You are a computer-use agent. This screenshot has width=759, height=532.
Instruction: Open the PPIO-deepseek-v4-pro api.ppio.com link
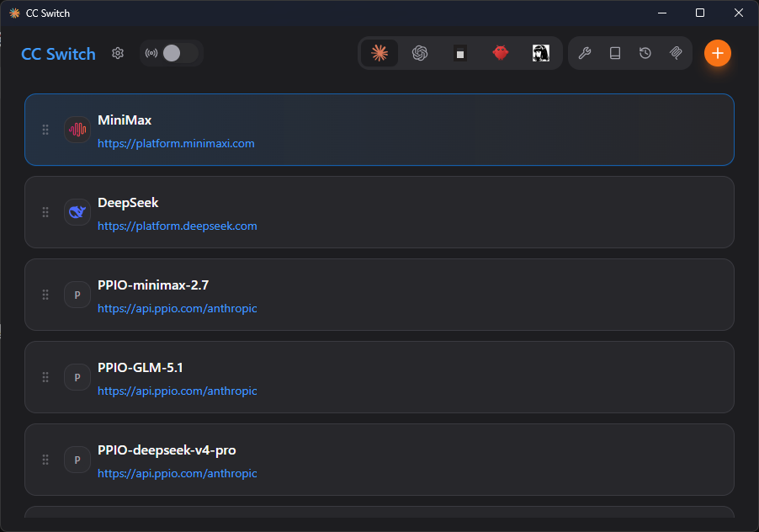(178, 473)
